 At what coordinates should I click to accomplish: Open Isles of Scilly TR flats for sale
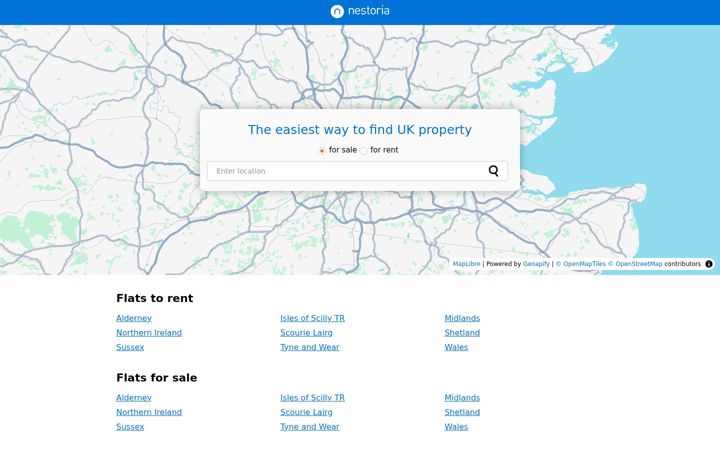coord(312,398)
